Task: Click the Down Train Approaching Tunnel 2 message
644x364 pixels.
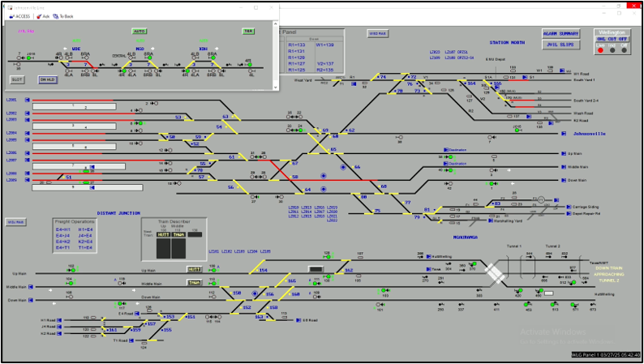Action: (x=609, y=274)
